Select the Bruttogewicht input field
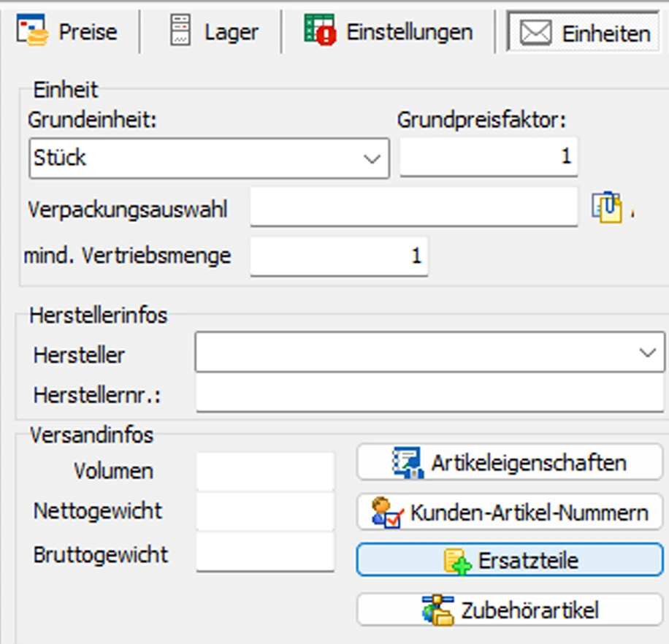This screenshot has width=669, height=644. (x=265, y=553)
